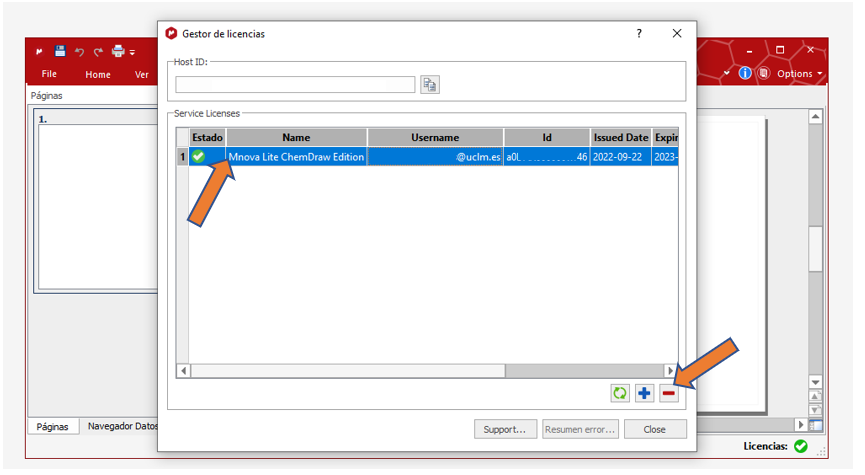Click the 2022-09-22 issued date cell
865x475 pixels.
tap(621, 157)
